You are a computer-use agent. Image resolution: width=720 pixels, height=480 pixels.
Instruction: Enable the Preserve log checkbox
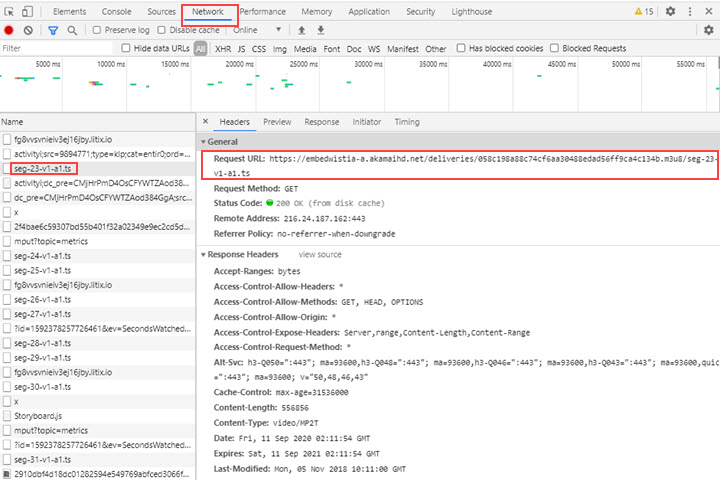97,30
